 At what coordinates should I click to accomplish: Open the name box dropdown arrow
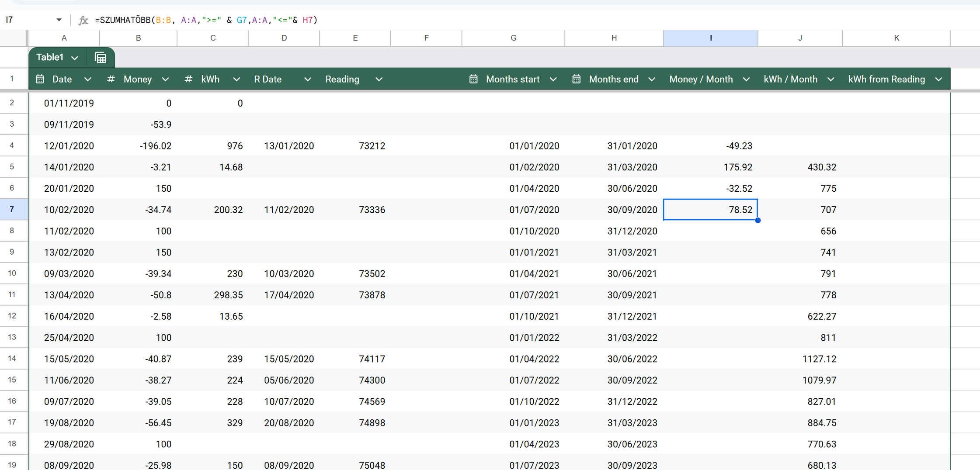[59, 20]
